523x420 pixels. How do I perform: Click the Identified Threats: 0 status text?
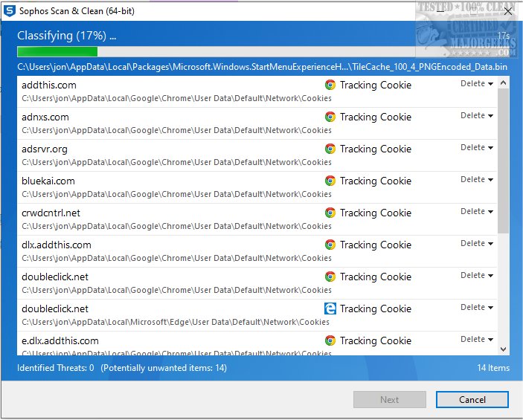coord(56,368)
